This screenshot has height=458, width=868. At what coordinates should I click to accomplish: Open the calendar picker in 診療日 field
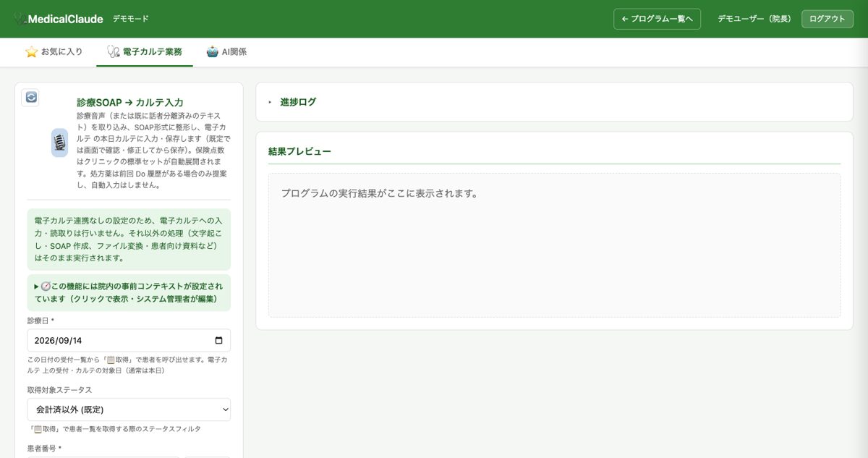[218, 341]
